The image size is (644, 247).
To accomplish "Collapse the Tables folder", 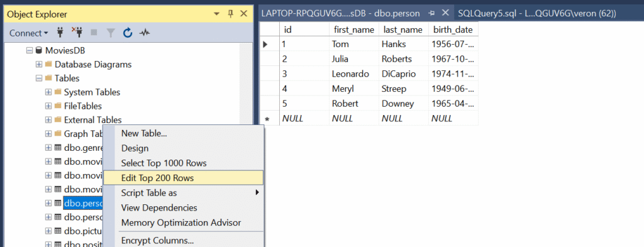I will coord(38,78).
